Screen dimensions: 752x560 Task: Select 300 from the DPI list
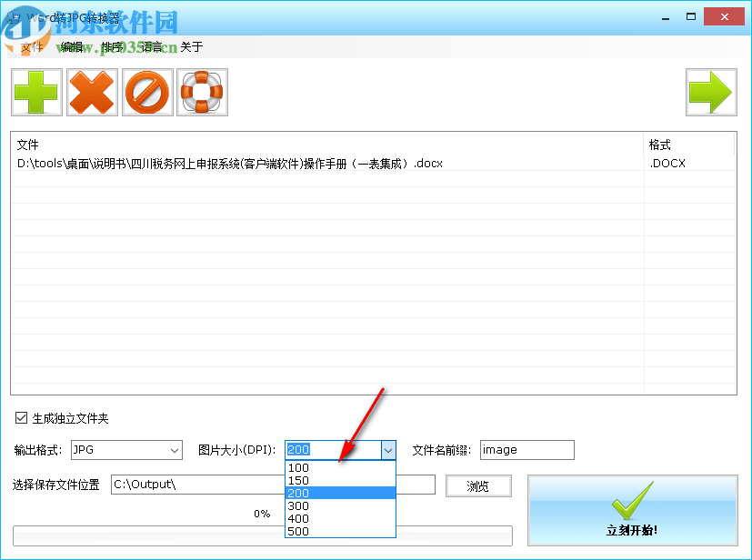click(298, 505)
